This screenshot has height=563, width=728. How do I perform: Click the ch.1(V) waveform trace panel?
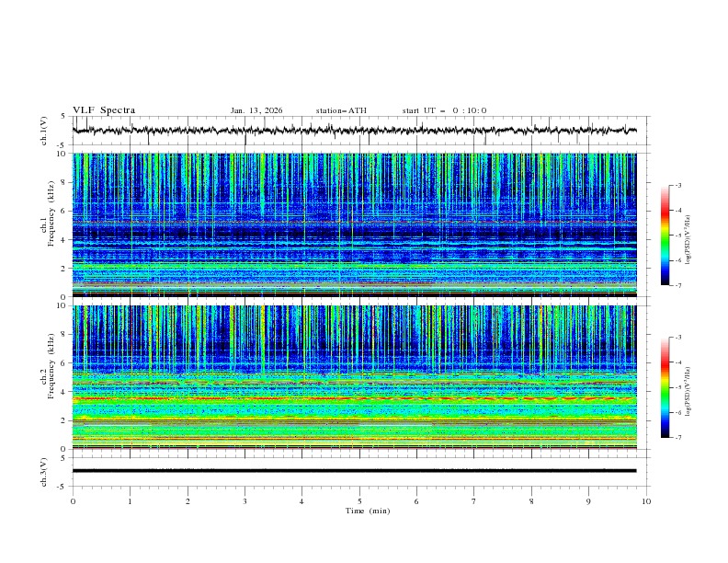pyautogui.click(x=359, y=131)
